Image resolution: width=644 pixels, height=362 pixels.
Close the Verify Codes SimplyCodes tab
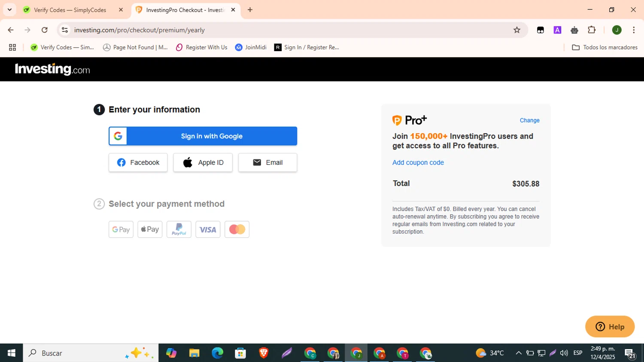point(121,10)
